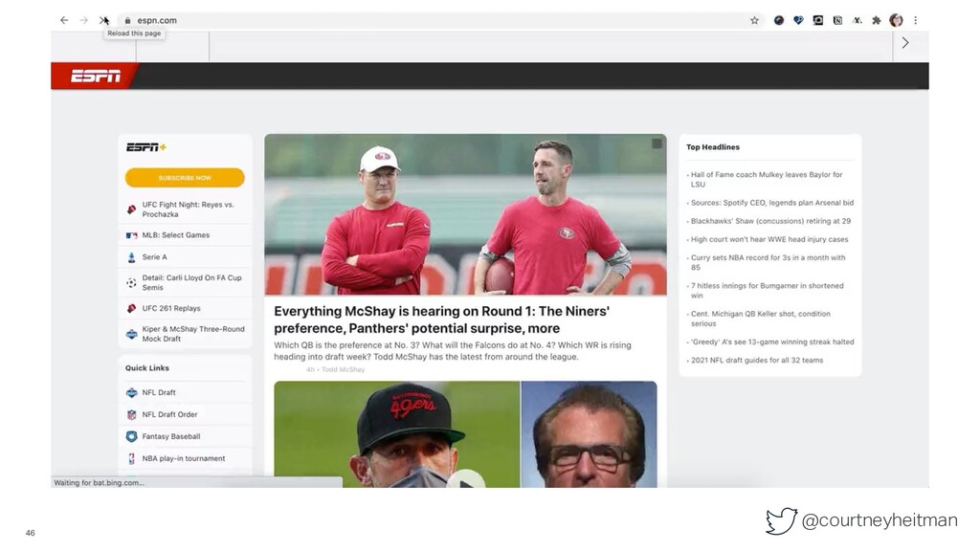
Task: Open the Notion extension icon
Action: coord(837,21)
